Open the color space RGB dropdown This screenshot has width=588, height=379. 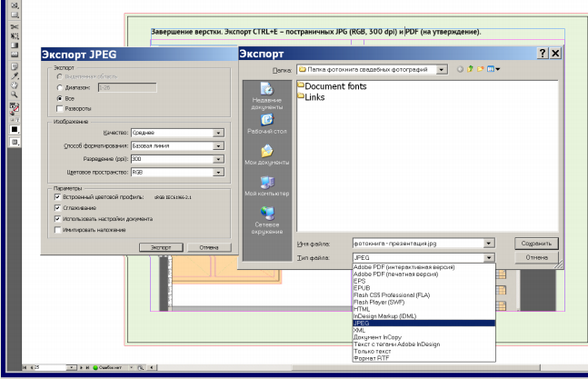(x=218, y=172)
